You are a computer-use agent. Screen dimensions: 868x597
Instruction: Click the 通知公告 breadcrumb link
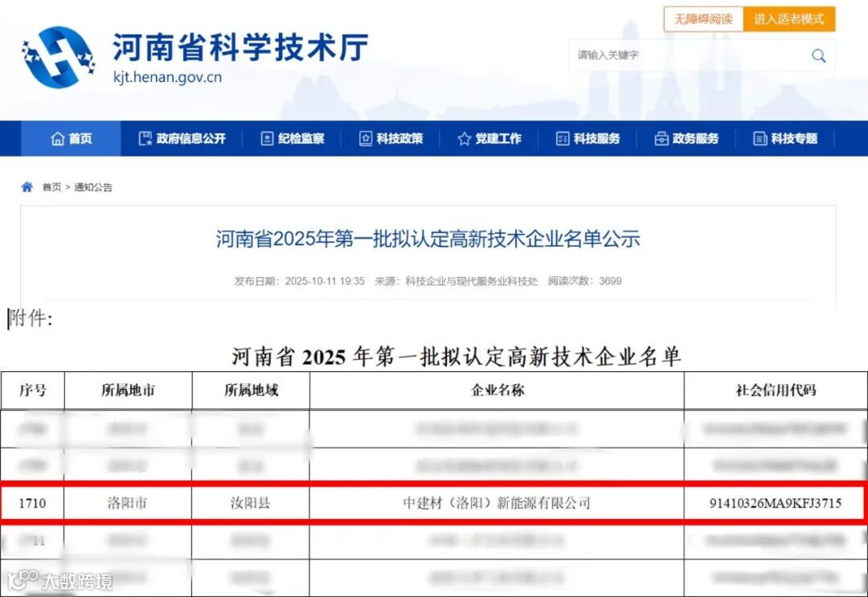click(x=93, y=187)
